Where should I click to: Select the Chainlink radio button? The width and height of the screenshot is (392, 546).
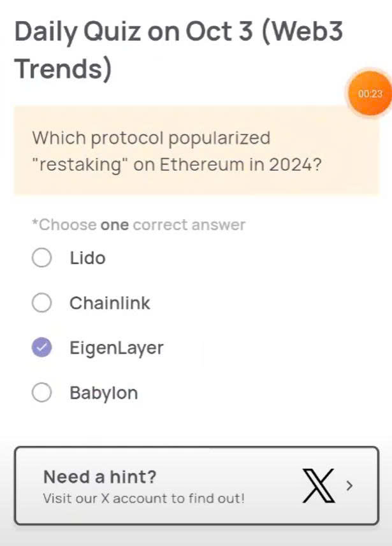coord(41,303)
